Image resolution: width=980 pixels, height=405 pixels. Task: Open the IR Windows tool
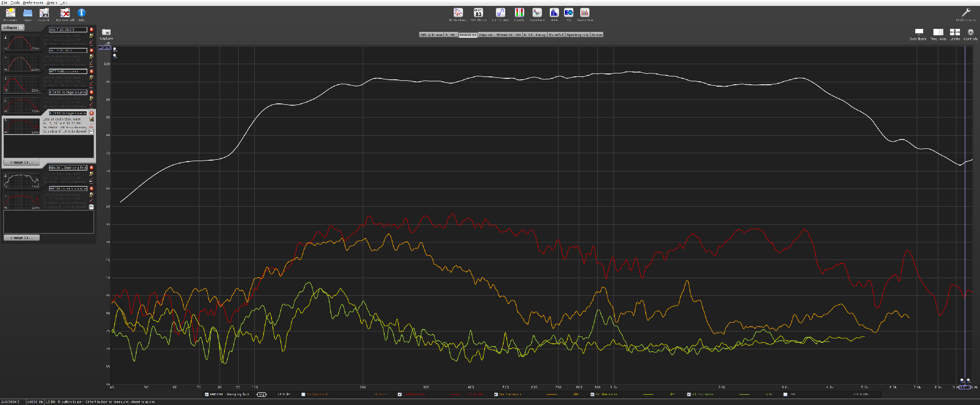[458, 13]
